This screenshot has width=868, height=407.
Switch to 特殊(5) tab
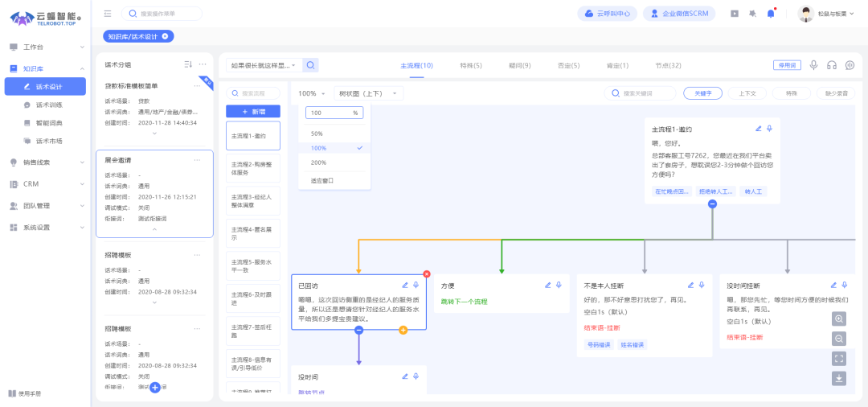pyautogui.click(x=471, y=66)
